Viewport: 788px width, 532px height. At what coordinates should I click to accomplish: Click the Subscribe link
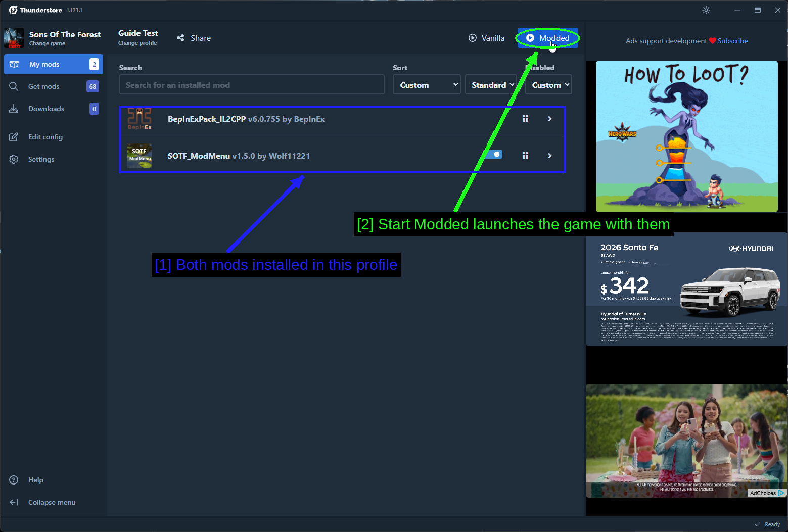click(x=732, y=41)
